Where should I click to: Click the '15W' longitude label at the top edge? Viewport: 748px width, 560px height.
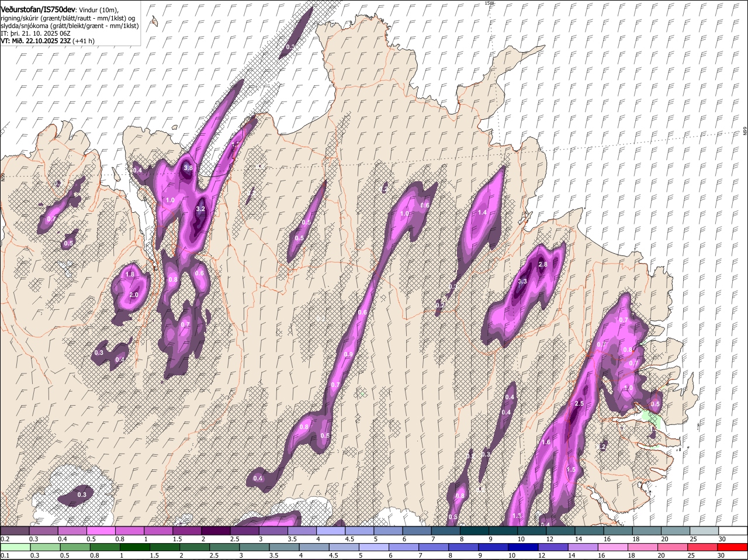point(489,3)
